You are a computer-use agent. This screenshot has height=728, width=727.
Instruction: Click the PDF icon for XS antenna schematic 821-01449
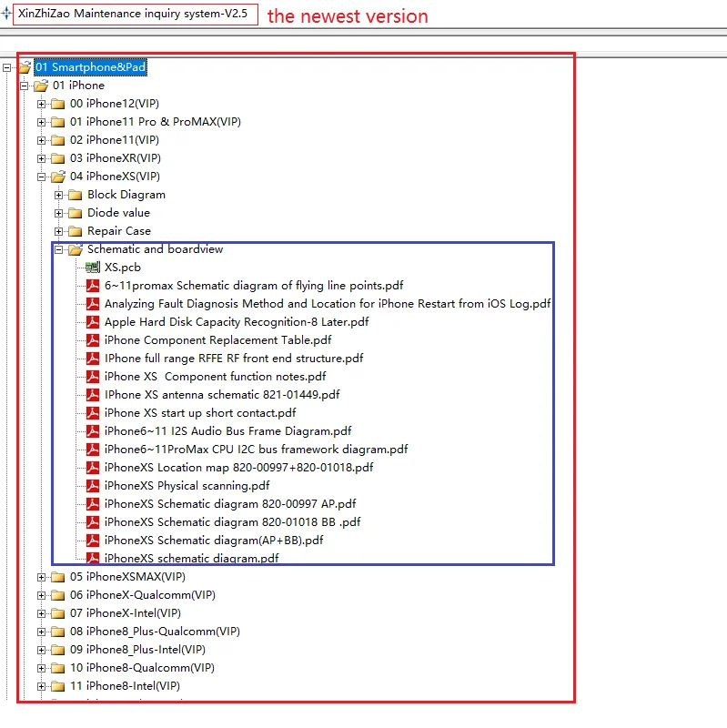tap(93, 395)
